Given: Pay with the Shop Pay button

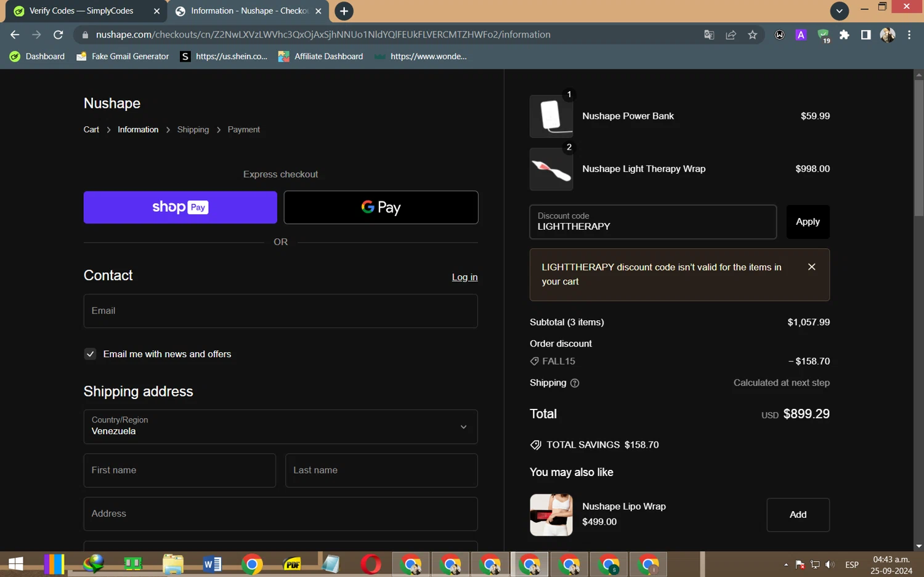Looking at the screenshot, I should coord(180,208).
